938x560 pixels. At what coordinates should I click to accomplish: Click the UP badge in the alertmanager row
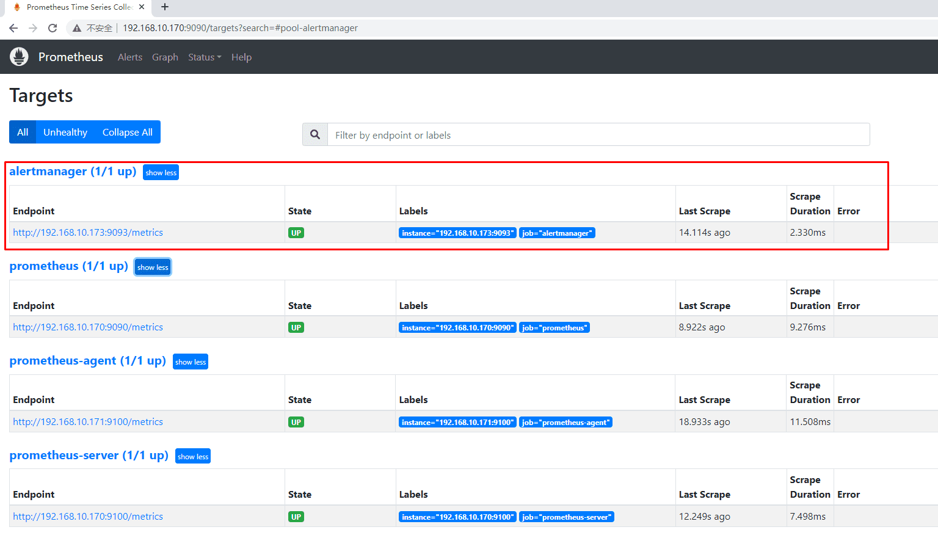click(x=296, y=233)
